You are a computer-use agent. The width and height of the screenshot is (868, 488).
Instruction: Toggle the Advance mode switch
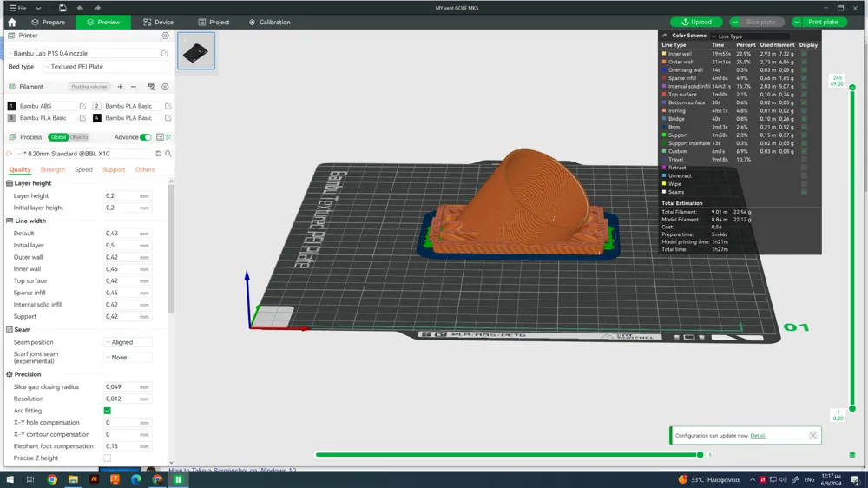point(145,137)
